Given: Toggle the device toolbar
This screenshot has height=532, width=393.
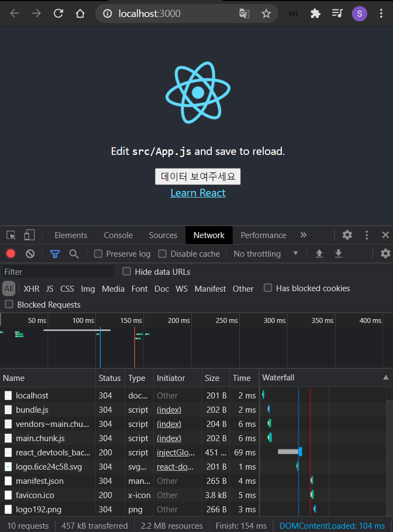Looking at the screenshot, I should [x=29, y=235].
